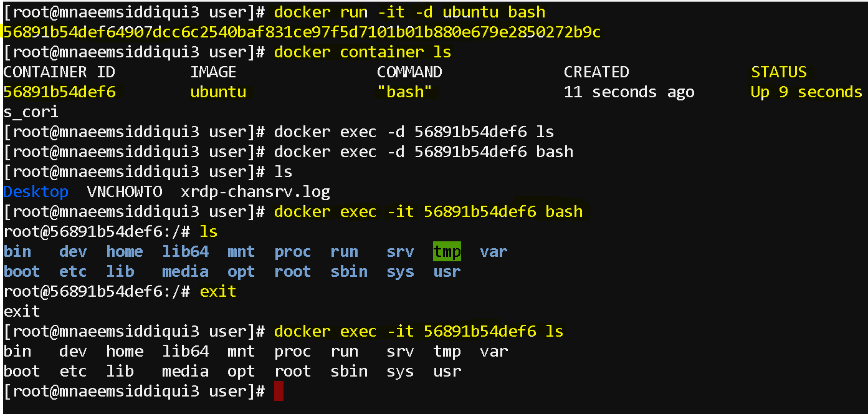Viewport: 868px width, 414px height.
Task: Click the blue lib64 directory name
Action: tap(185, 251)
